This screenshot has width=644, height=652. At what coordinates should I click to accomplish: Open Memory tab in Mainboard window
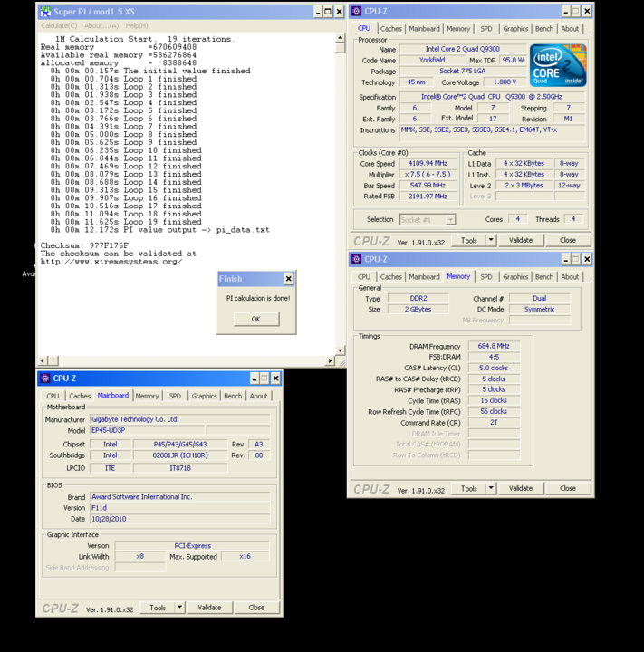point(147,396)
